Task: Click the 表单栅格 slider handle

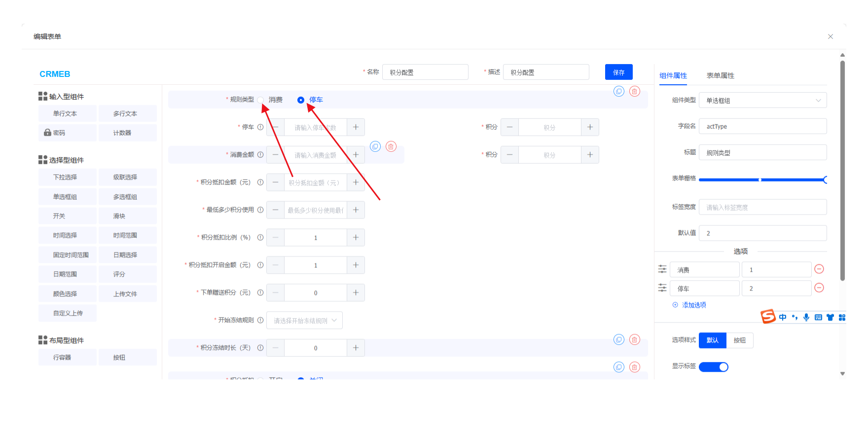Action: click(826, 180)
